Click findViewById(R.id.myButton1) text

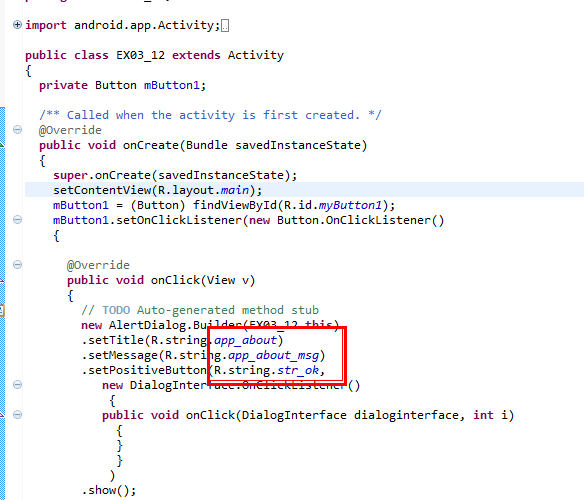(x=294, y=205)
